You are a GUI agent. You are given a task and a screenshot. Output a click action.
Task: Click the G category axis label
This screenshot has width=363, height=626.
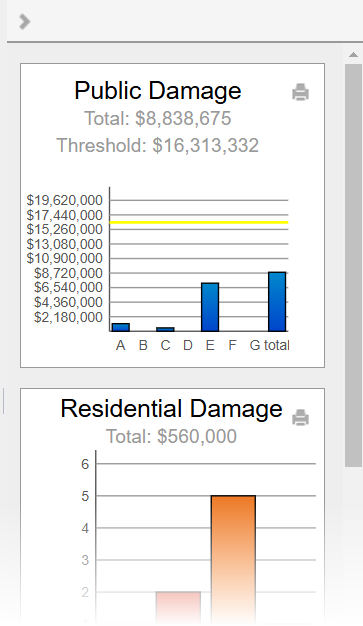coord(255,345)
